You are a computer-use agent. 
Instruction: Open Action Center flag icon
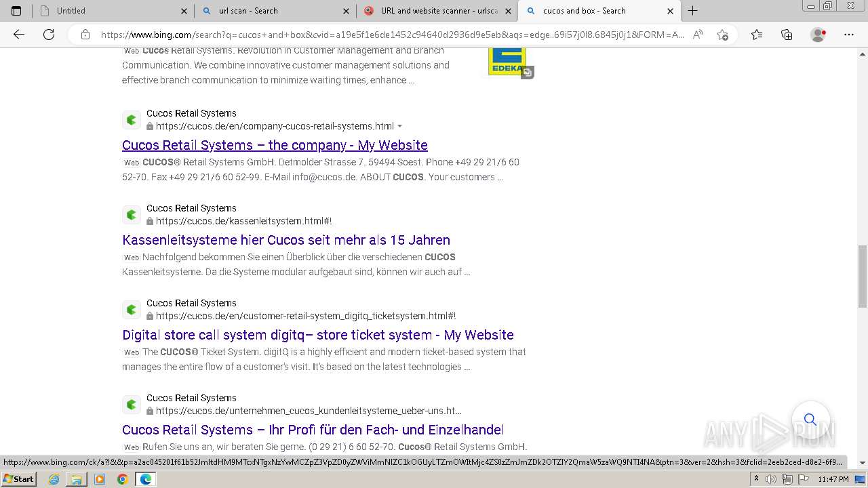[802, 479]
